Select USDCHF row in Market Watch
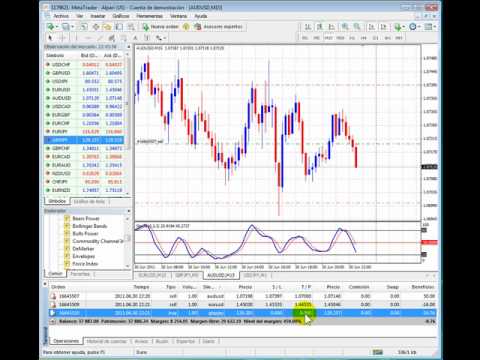480x360 pixels. pos(84,64)
